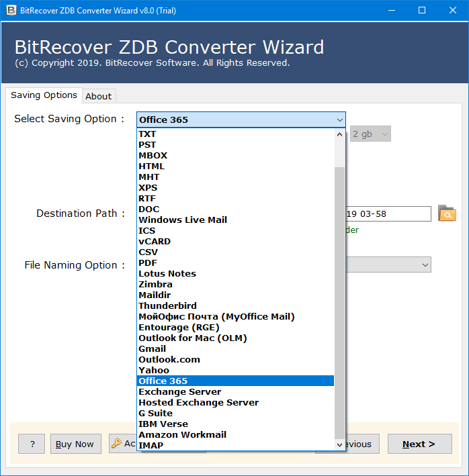This screenshot has height=476, width=469.
Task: Select Lotus Notes option
Action: click(x=235, y=273)
